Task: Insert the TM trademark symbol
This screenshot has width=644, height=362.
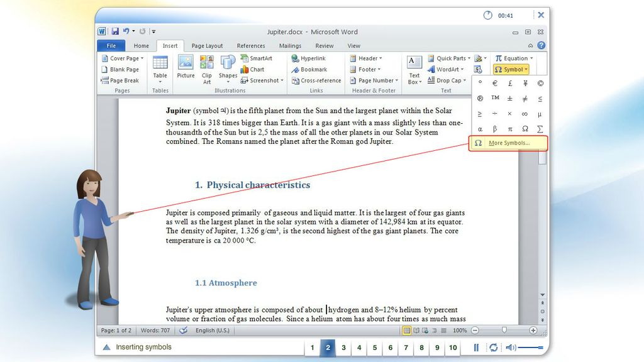Action: point(495,97)
